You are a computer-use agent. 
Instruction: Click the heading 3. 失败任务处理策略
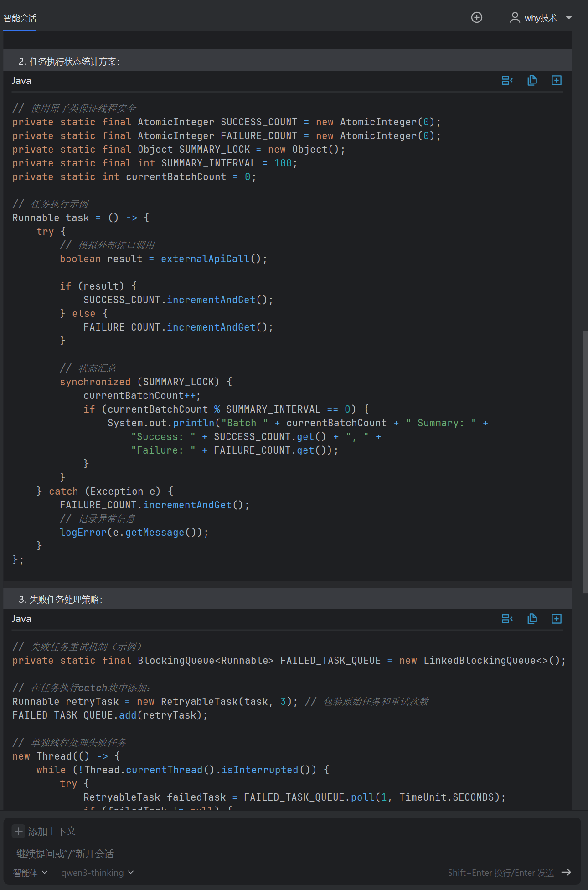(60, 600)
